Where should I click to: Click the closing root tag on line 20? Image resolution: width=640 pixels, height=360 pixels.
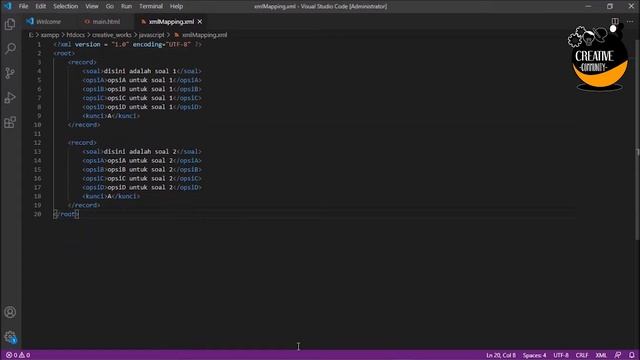[x=66, y=214]
